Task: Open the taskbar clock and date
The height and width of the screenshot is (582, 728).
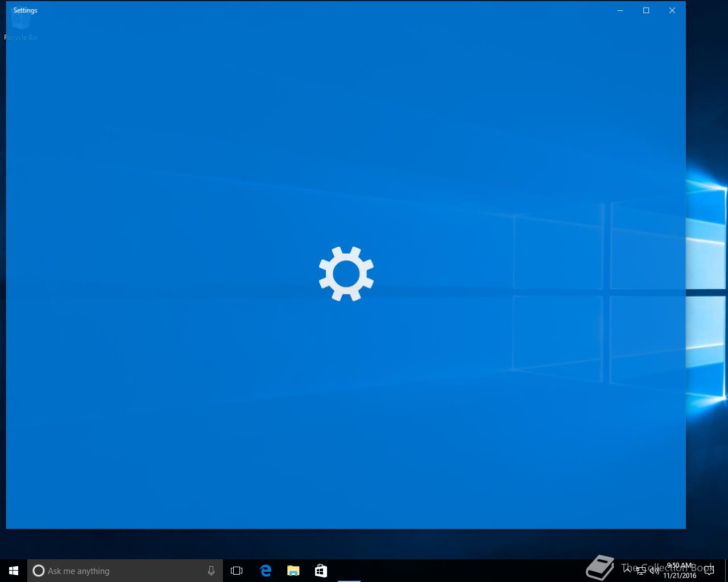Action: click(x=680, y=571)
